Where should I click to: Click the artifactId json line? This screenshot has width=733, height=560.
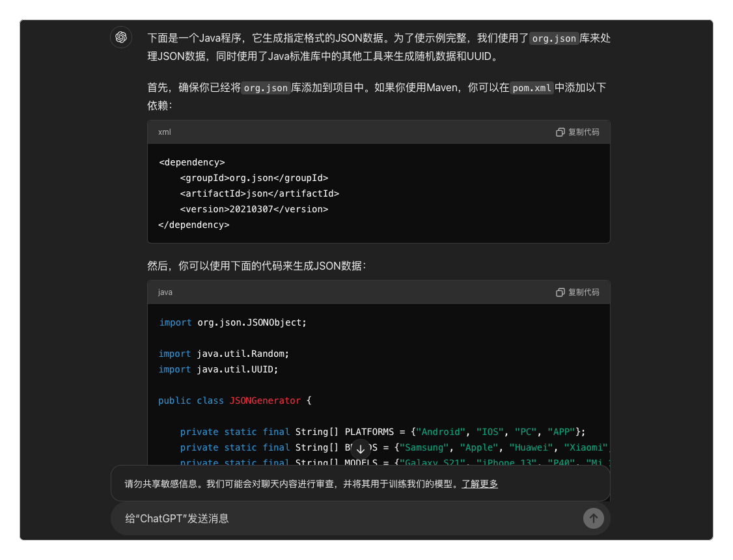260,193
